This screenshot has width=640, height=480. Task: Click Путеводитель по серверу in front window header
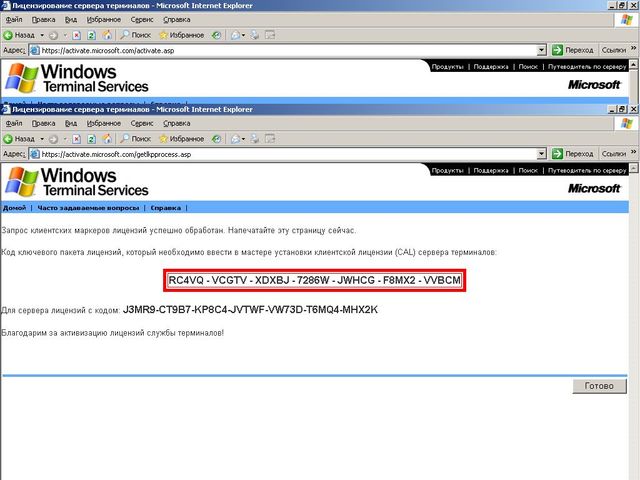tap(587, 171)
